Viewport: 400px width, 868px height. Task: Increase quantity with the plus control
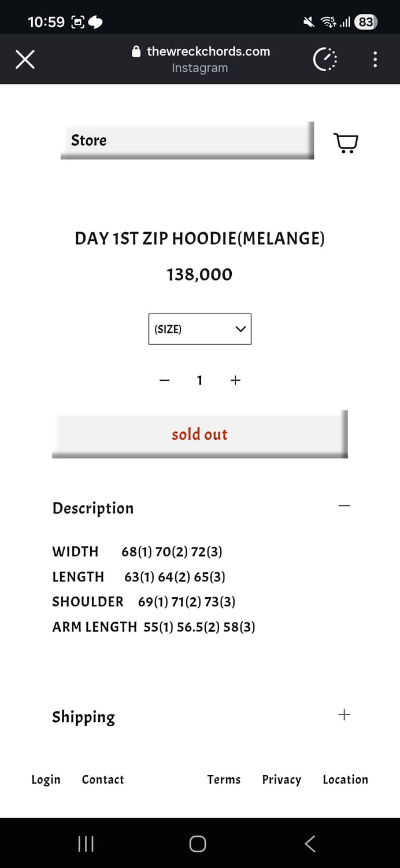coord(235,380)
